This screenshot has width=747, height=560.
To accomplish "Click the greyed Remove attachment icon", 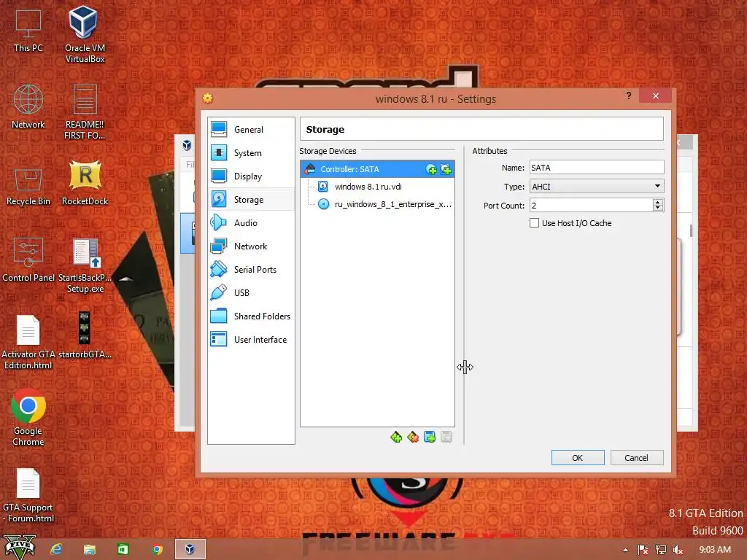I will [x=446, y=437].
